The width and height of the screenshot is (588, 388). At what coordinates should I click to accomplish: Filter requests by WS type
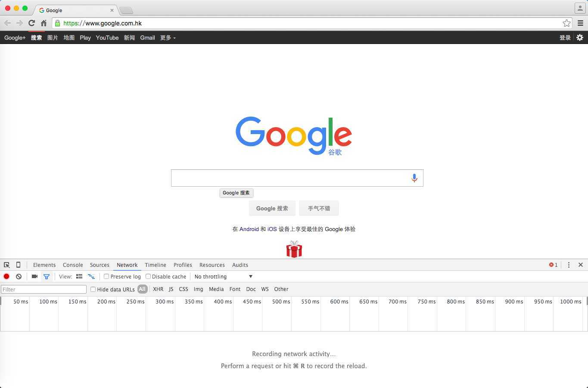point(265,289)
